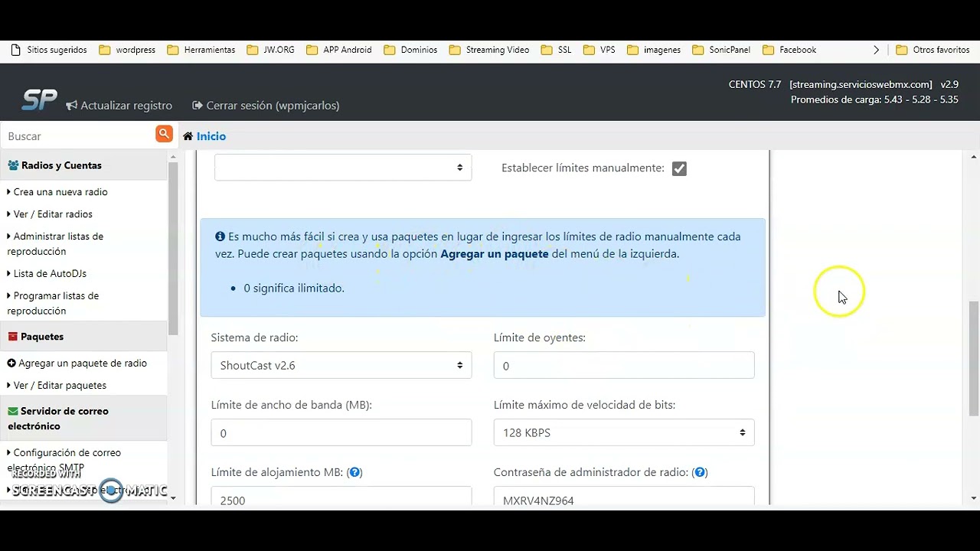Viewport: 980px width, 551px height.
Task: Open the imagenes bookmark folder
Action: click(654, 50)
